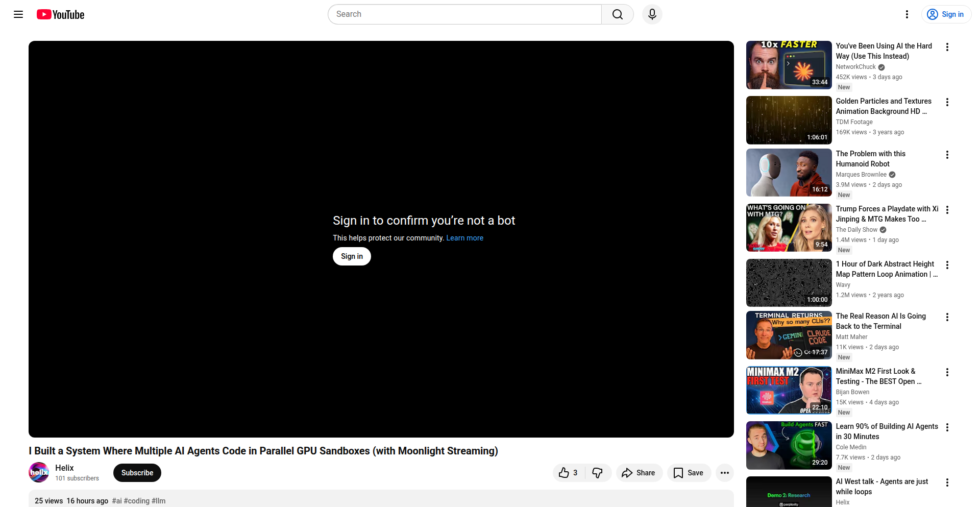The width and height of the screenshot is (980, 507).
Task: Open the Golden Particles video thumbnail
Action: tap(789, 120)
